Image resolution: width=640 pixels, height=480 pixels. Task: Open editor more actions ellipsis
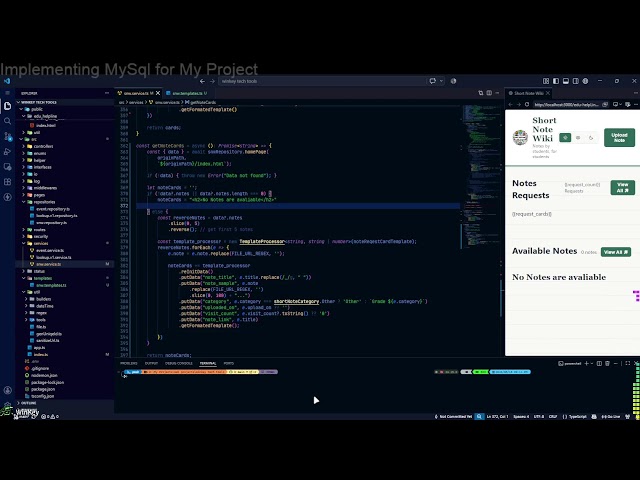[x=497, y=93]
